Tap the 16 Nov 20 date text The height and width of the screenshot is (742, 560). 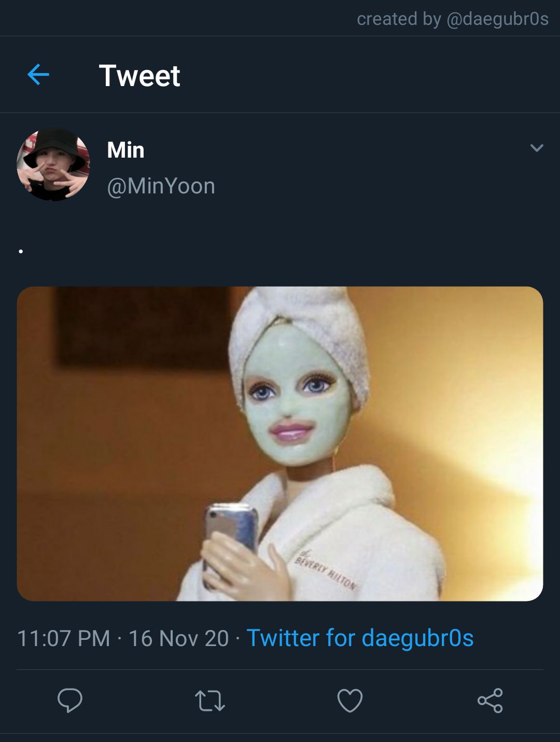[178, 638]
